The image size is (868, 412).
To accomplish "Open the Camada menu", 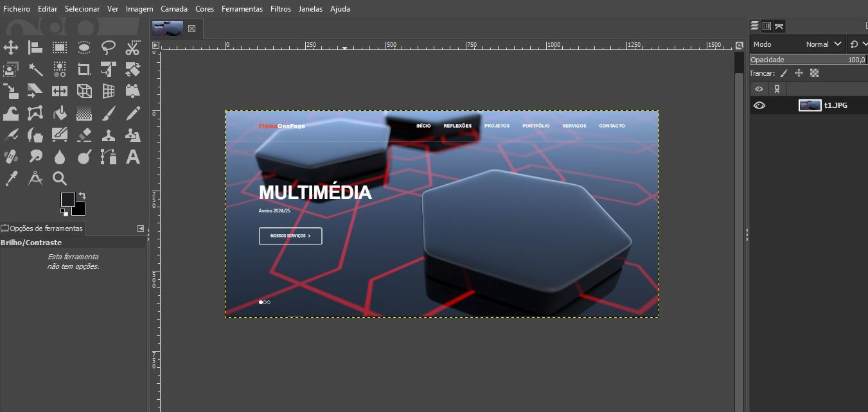I will [x=174, y=9].
